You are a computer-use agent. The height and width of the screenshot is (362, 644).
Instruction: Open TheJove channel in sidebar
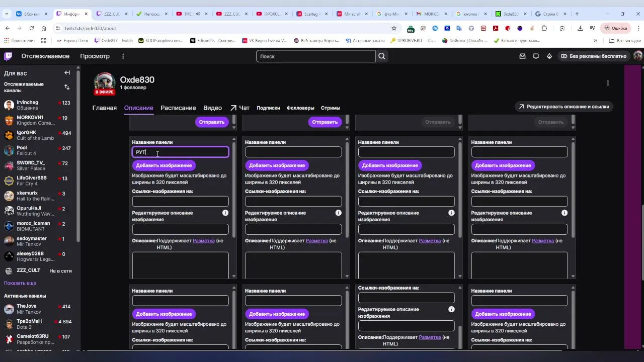[x=38, y=309]
